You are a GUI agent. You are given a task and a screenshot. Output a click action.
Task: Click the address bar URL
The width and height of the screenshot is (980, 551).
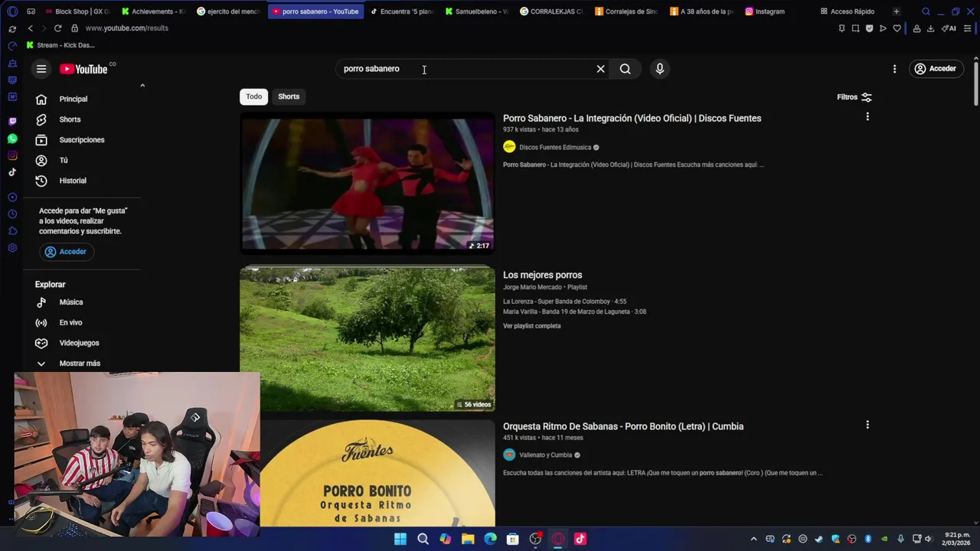click(126, 28)
